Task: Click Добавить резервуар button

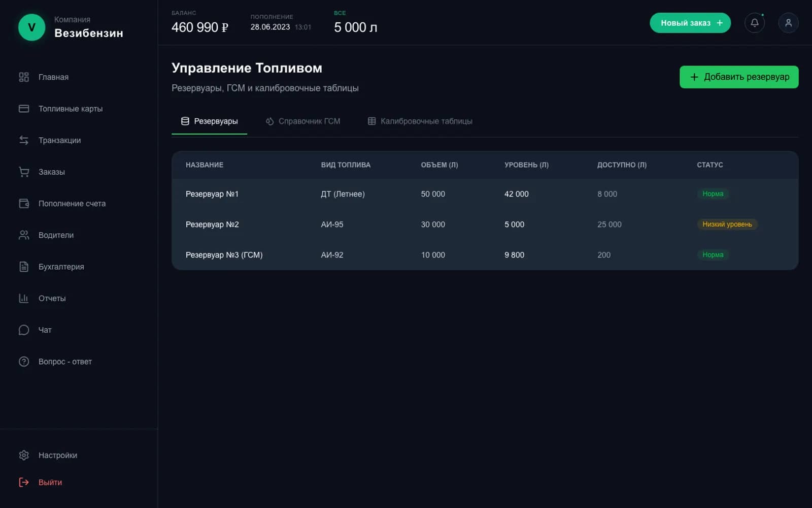Action: pyautogui.click(x=739, y=77)
